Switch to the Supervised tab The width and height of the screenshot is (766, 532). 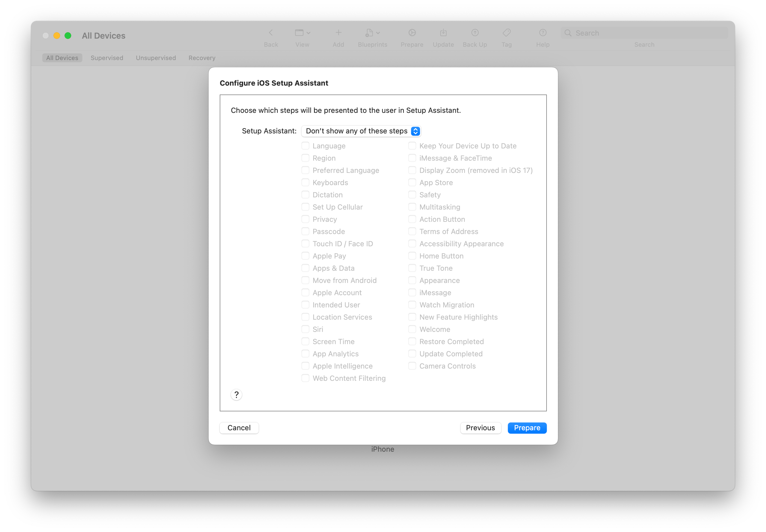click(x=107, y=58)
